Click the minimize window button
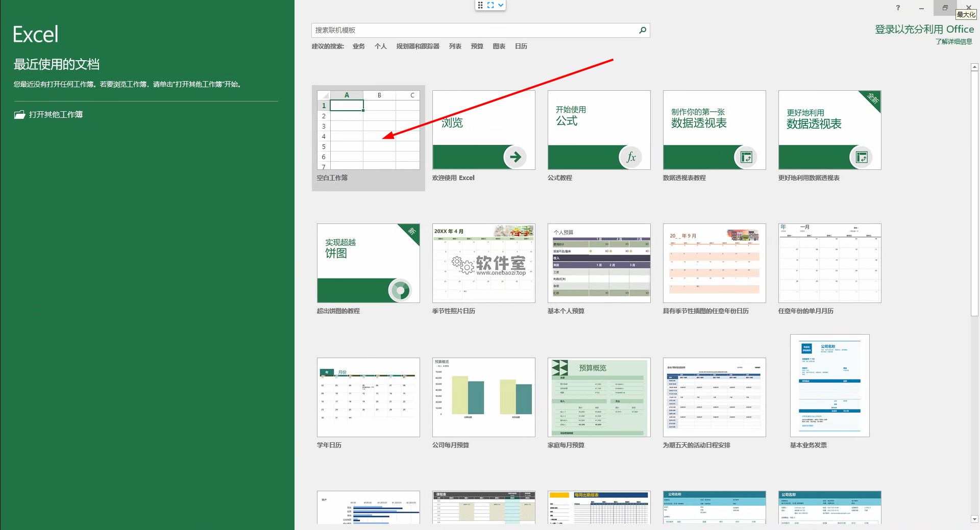The image size is (980, 530). (921, 8)
